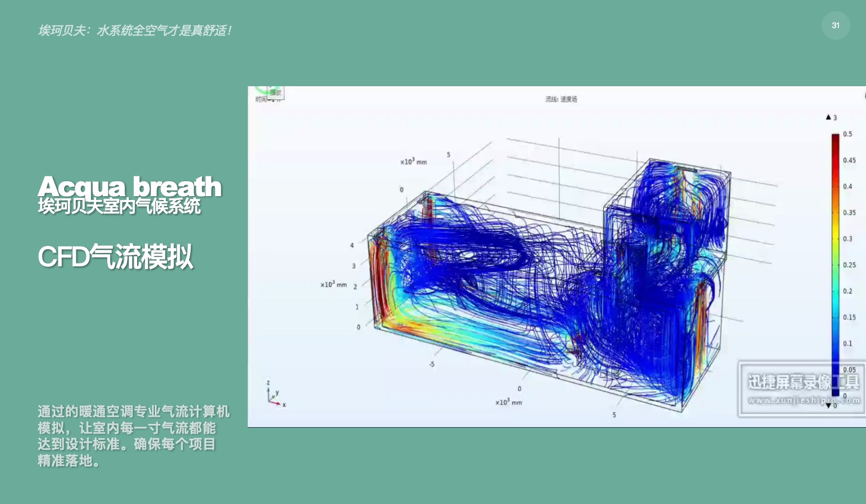Click the CFD气流模拟 title text

pos(115,257)
